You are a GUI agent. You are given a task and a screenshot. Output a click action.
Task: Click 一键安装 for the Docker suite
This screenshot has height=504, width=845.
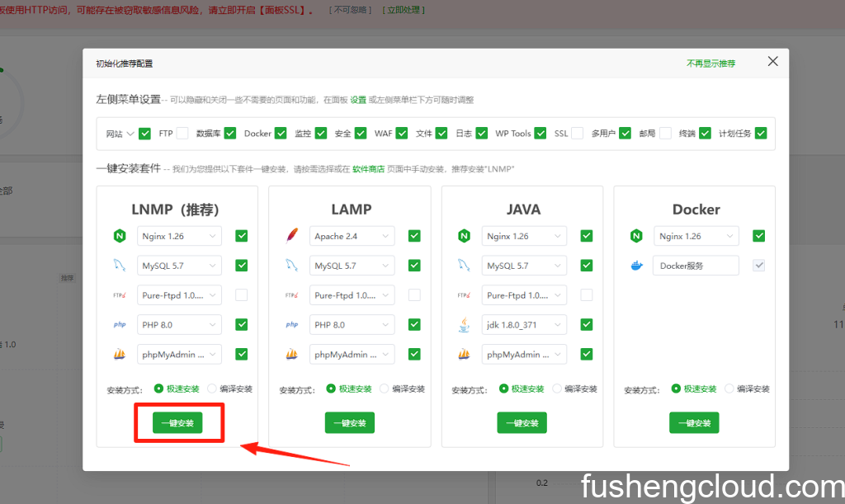tap(694, 422)
